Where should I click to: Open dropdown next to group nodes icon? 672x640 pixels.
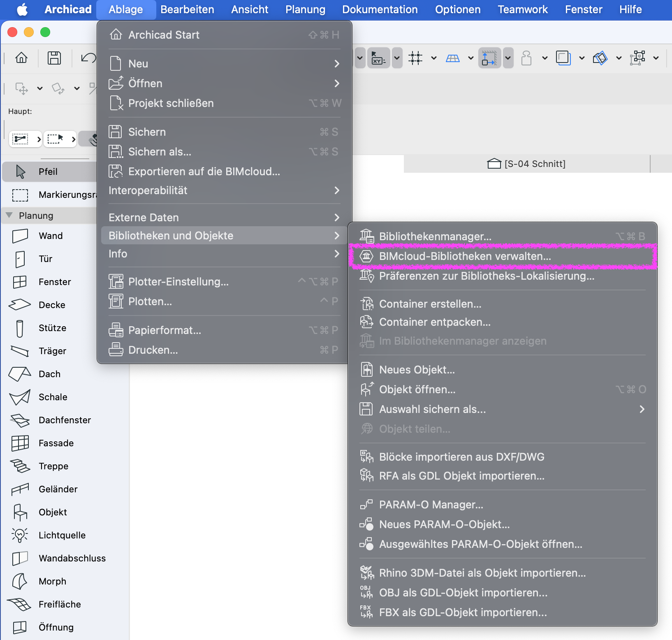coord(656,58)
